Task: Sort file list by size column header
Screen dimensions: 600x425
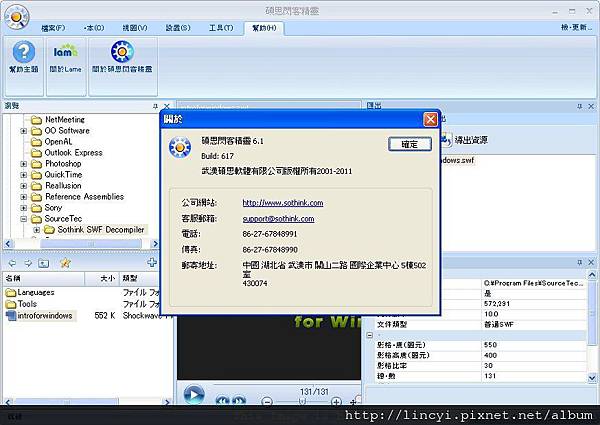Action: [102, 278]
